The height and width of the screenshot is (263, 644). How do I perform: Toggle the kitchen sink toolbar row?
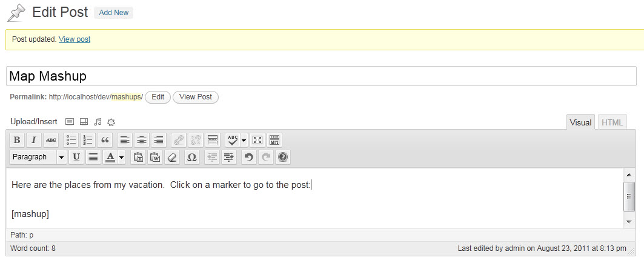274,140
